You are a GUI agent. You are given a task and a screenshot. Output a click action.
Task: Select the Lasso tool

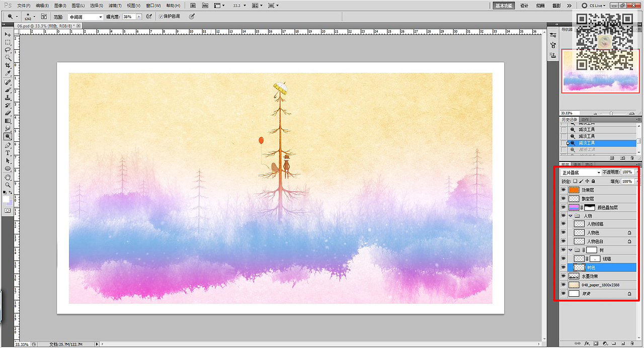tap(8, 50)
